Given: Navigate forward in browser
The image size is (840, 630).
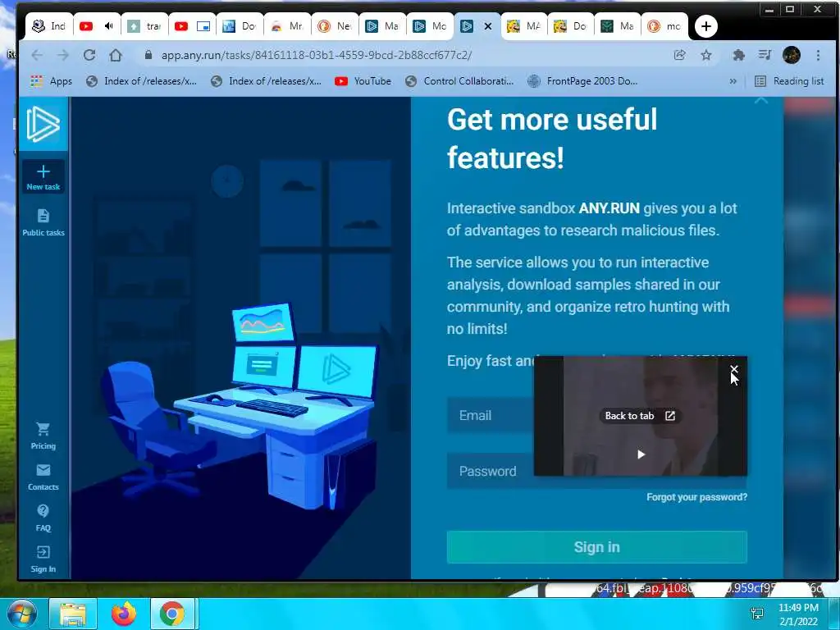Looking at the screenshot, I should tap(63, 55).
